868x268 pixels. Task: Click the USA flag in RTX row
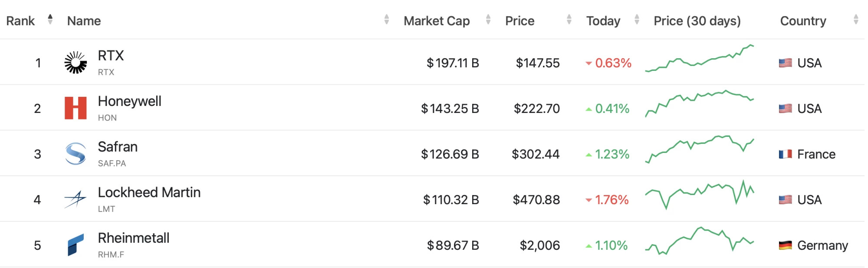785,63
